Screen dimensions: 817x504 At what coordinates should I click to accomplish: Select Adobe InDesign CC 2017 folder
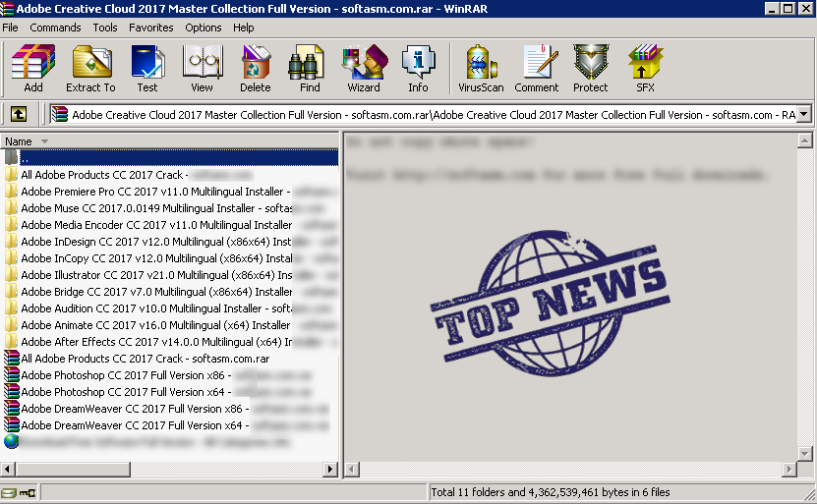170,242
